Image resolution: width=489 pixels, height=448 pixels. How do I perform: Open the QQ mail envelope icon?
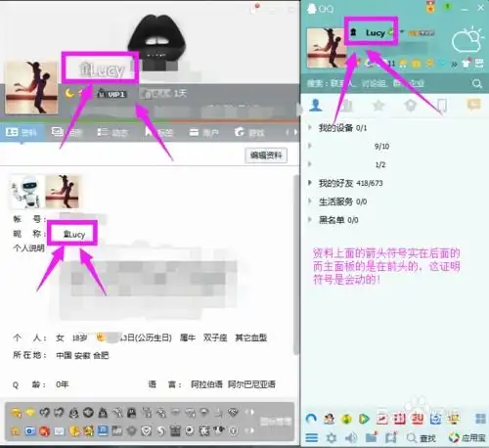(59, 431)
